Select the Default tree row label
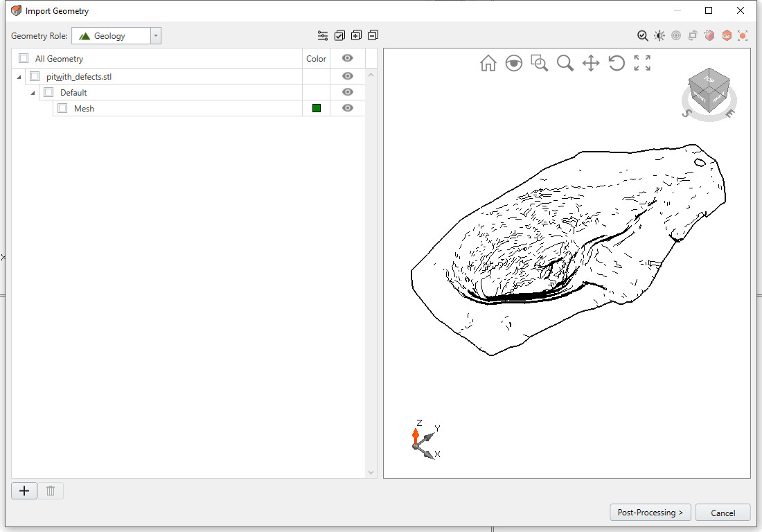The height and width of the screenshot is (532, 762). [x=73, y=92]
